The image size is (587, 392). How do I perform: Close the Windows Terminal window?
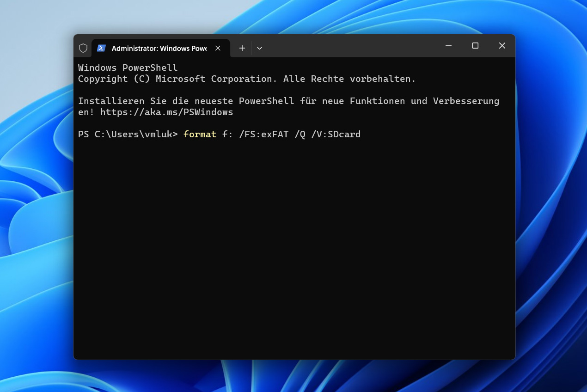(x=502, y=45)
